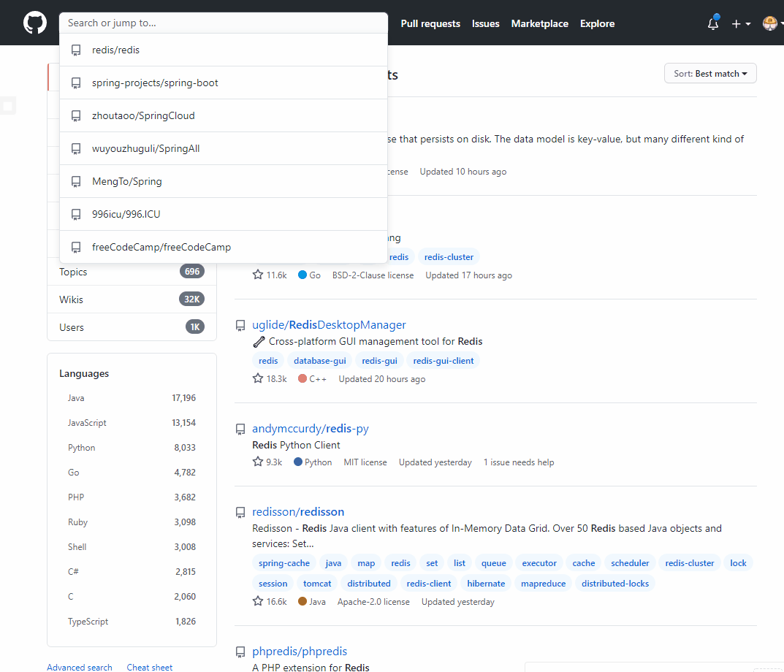Open the andymccurdy/redis-py repository link
This screenshot has width=784, height=672.
pyautogui.click(x=310, y=429)
